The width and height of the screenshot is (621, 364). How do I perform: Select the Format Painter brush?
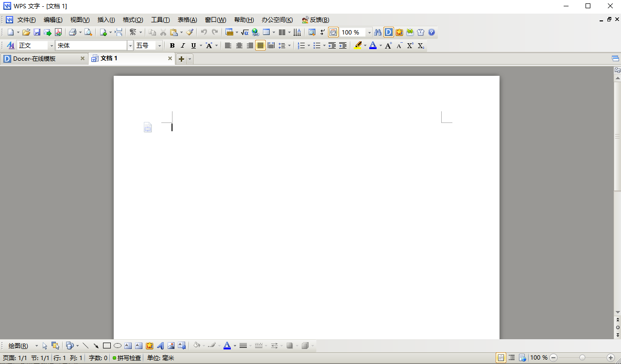tap(190, 33)
